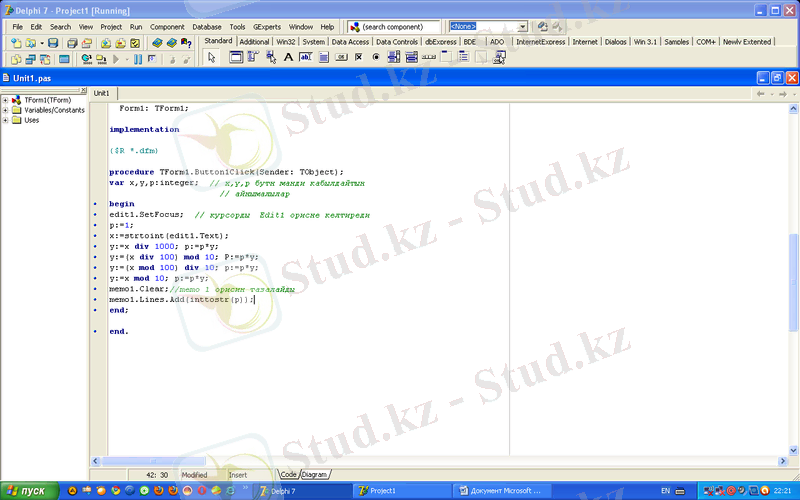Pause the running program with the Pause icon
This screenshot has width=800, height=500.
[138, 59]
